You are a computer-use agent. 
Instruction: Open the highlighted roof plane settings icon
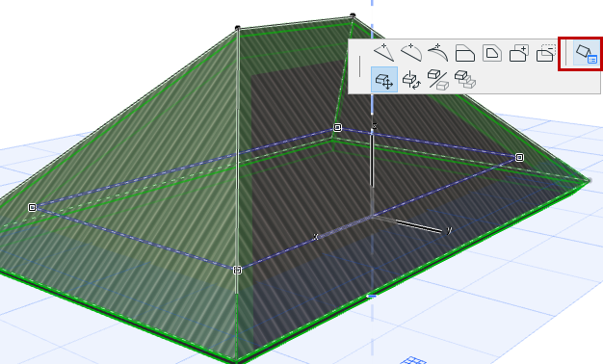point(586,53)
